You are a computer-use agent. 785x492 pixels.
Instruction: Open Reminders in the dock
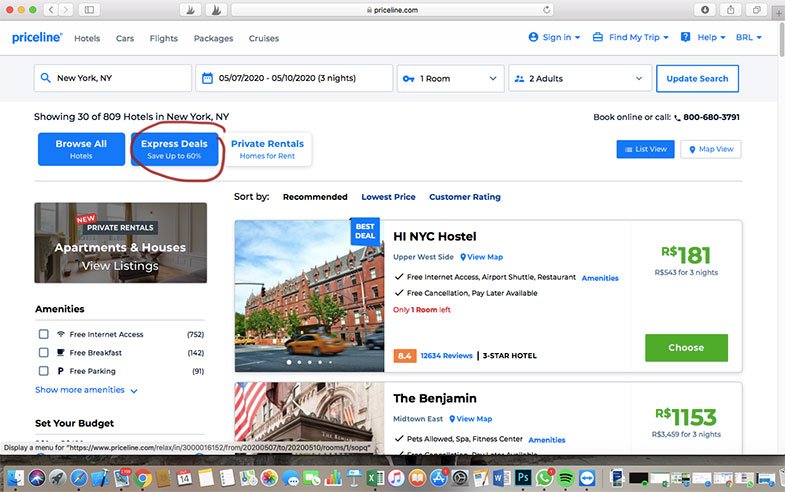[x=227, y=478]
